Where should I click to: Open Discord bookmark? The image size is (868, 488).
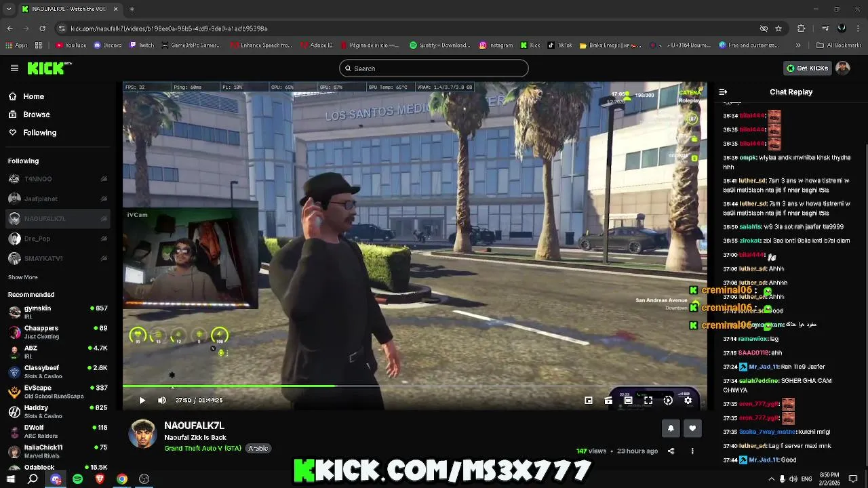pos(108,45)
